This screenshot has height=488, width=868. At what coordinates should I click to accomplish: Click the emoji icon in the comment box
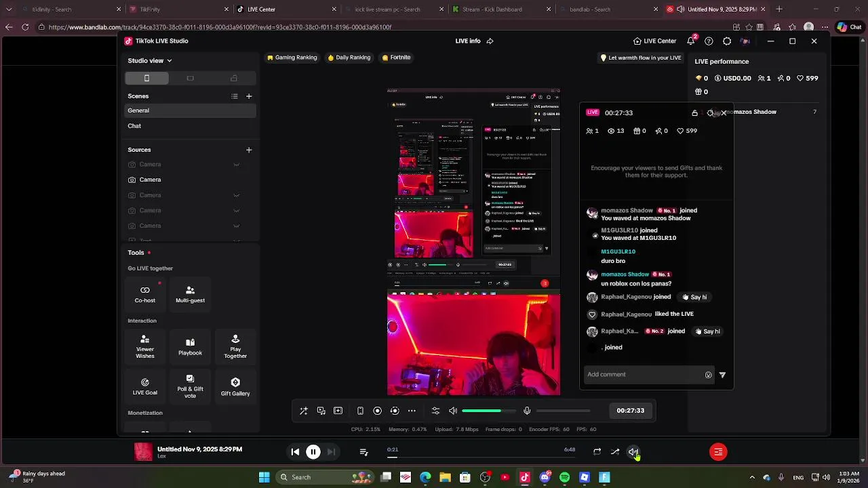pos(709,375)
